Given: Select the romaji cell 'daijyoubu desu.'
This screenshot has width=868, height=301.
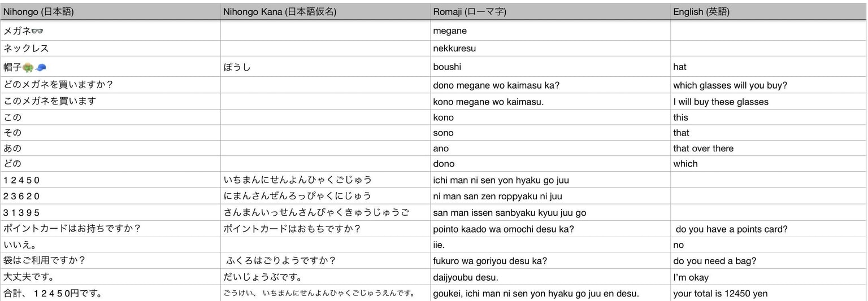Looking at the screenshot, I should 550,277.
